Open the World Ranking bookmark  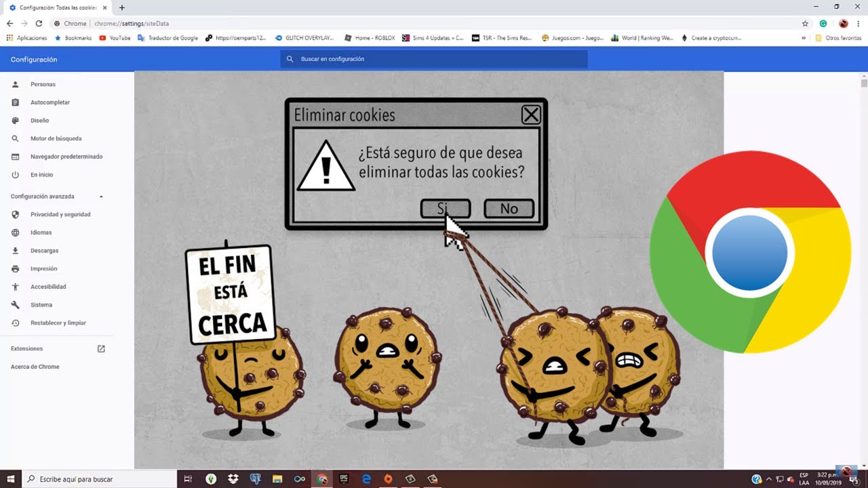point(642,38)
